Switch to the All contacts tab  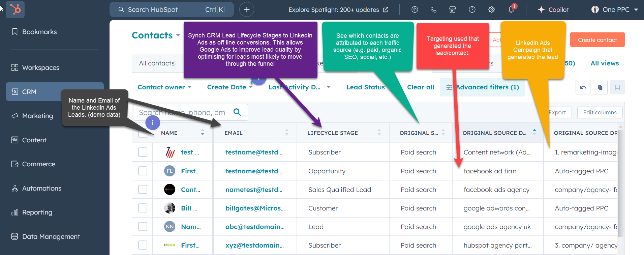[x=157, y=63]
